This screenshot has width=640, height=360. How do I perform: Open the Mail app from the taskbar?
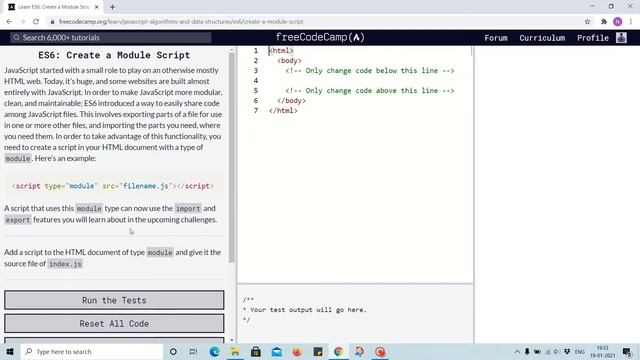click(x=277, y=351)
